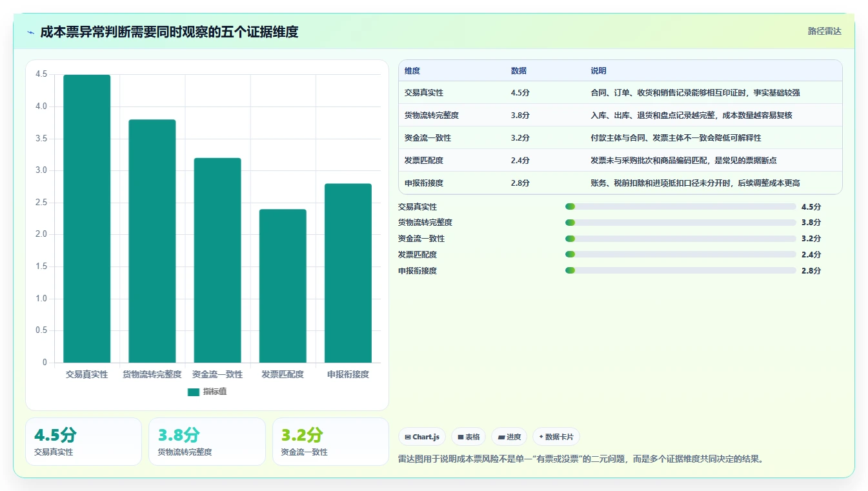The image size is (868, 491).
Task: Open the 4.5分 交易真实性 data card
Action: [x=83, y=441]
